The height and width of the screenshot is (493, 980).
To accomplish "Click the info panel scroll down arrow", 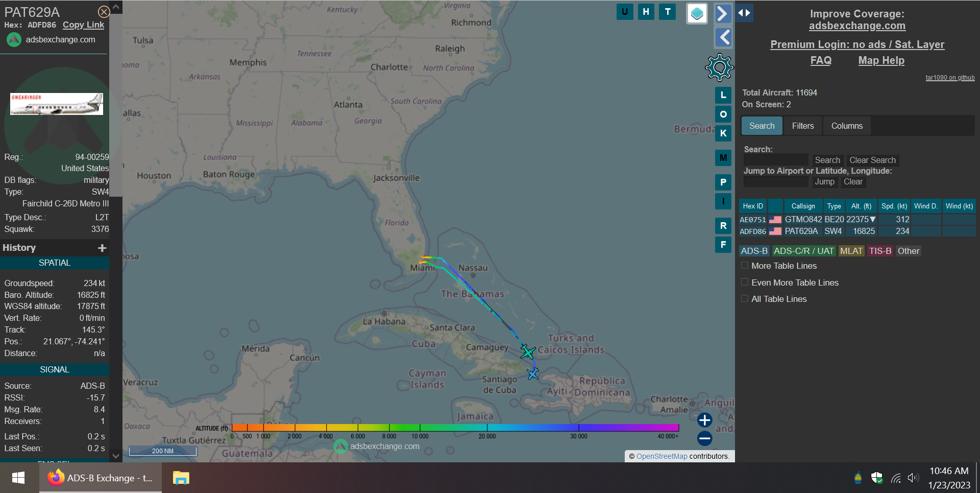I will (116, 456).
